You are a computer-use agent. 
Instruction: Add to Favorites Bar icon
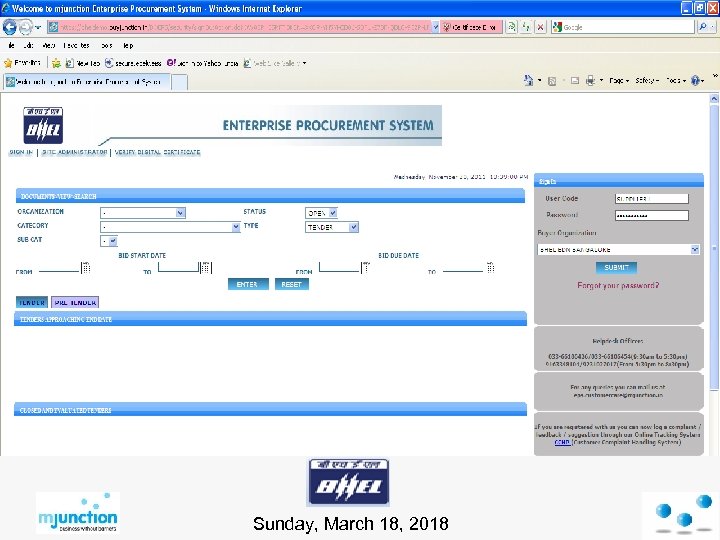click(56, 63)
